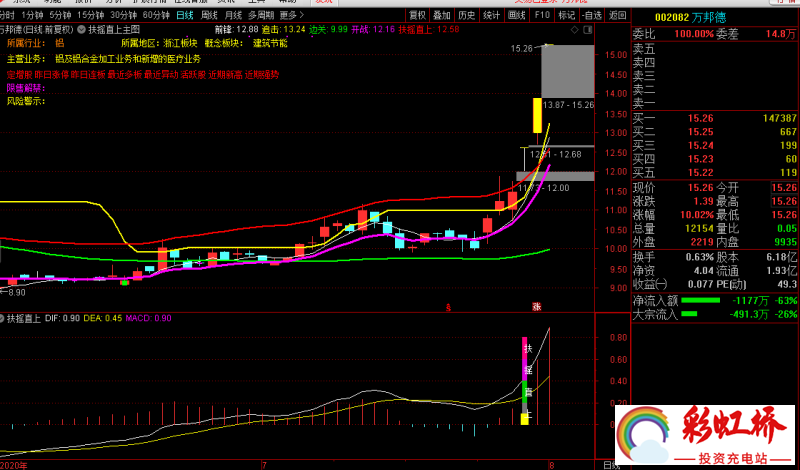The image size is (800, 470).
Task: Click the red 涨 marker under the chart
Action: 537,307
